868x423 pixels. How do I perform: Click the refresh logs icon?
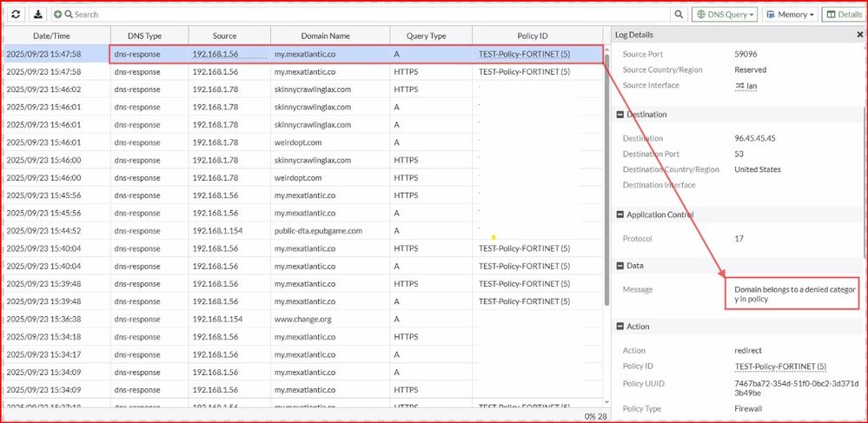(x=16, y=15)
